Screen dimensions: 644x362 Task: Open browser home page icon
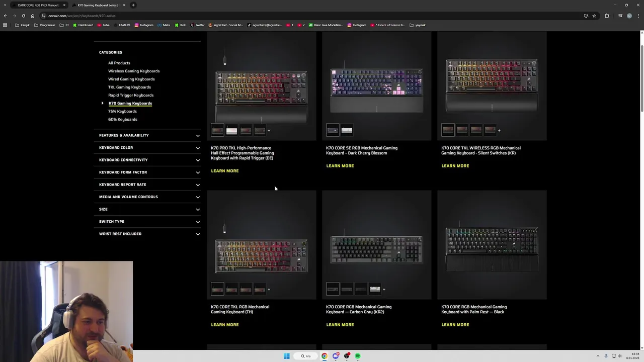pyautogui.click(x=32, y=16)
